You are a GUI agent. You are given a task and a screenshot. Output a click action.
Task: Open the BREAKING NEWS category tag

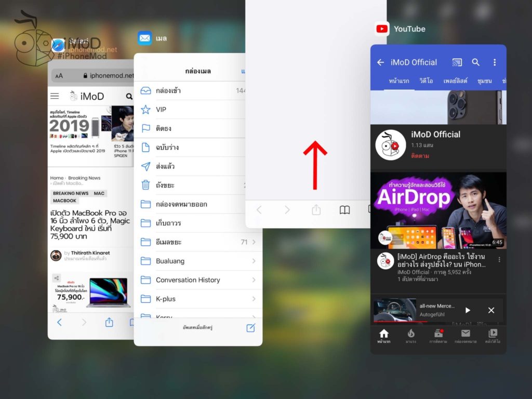point(71,193)
